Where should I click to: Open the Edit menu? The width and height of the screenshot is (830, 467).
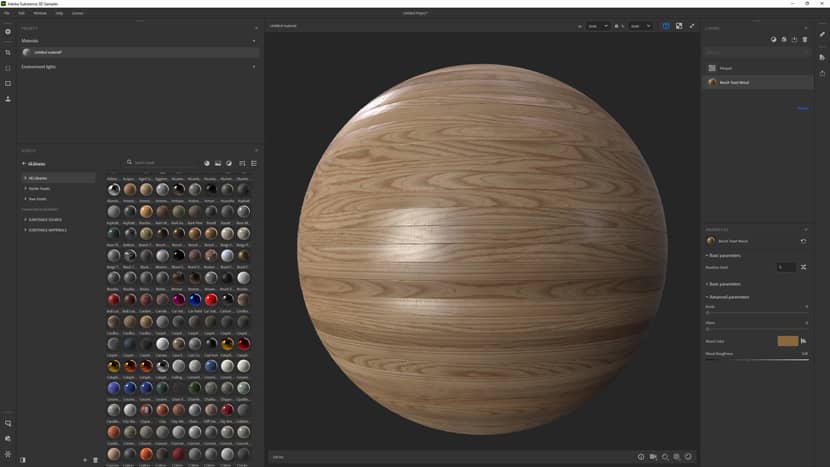point(22,13)
